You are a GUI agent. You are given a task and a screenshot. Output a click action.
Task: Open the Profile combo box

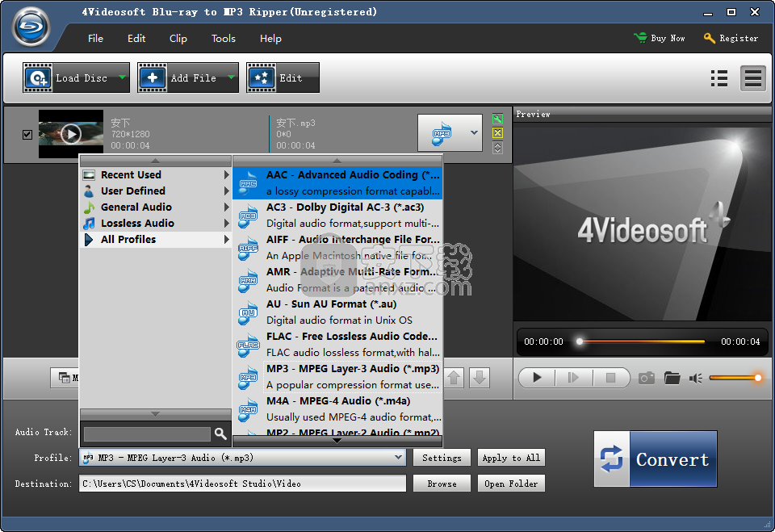(242, 458)
